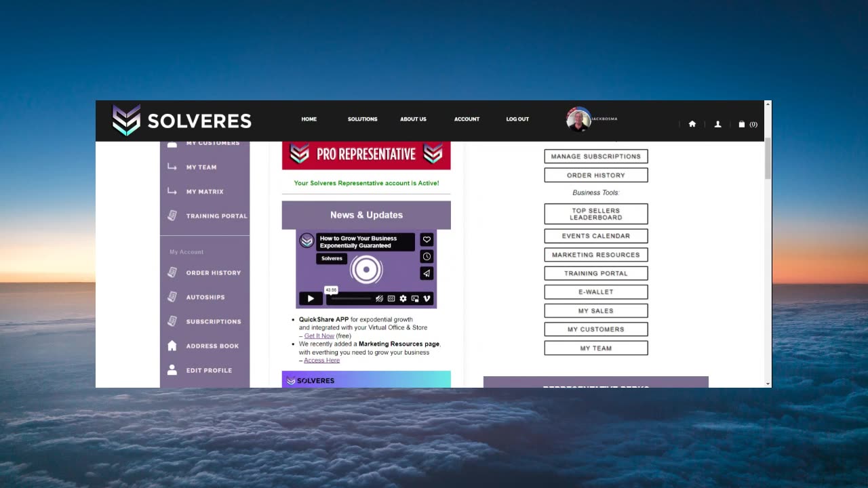
Task: Open ABOUT US navigation item
Action: point(413,119)
